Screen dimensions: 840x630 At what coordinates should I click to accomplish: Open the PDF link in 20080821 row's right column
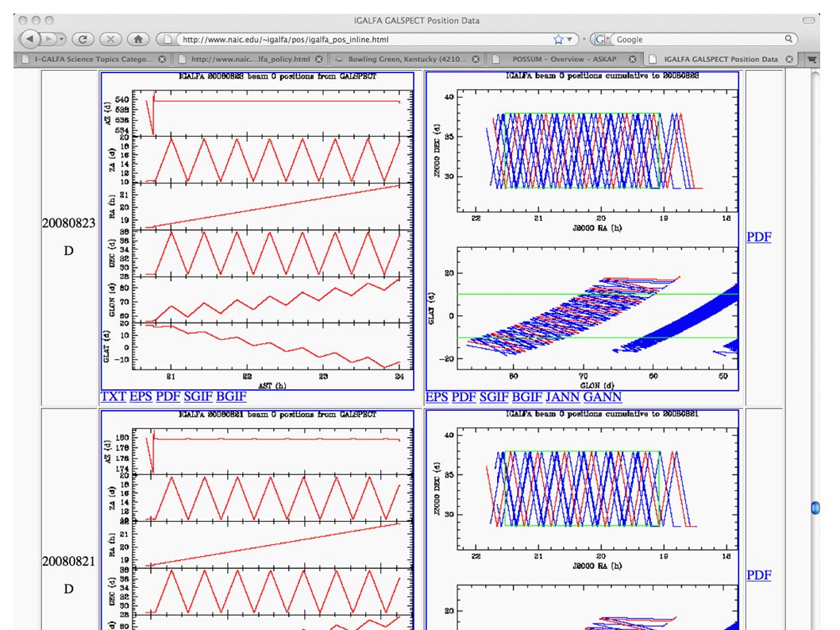(x=759, y=575)
